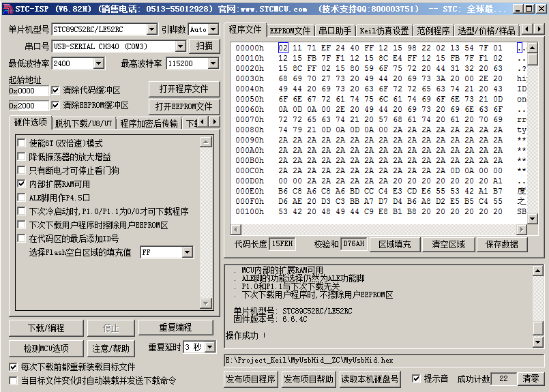549x392 pixels.
Task: Click 清零 success count button
Action: (x=531, y=378)
